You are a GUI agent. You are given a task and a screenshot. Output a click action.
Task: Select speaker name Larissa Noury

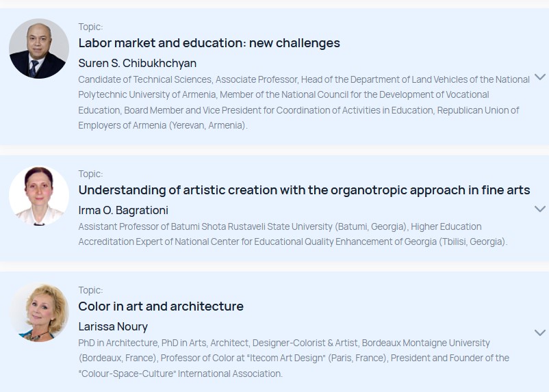coord(113,326)
